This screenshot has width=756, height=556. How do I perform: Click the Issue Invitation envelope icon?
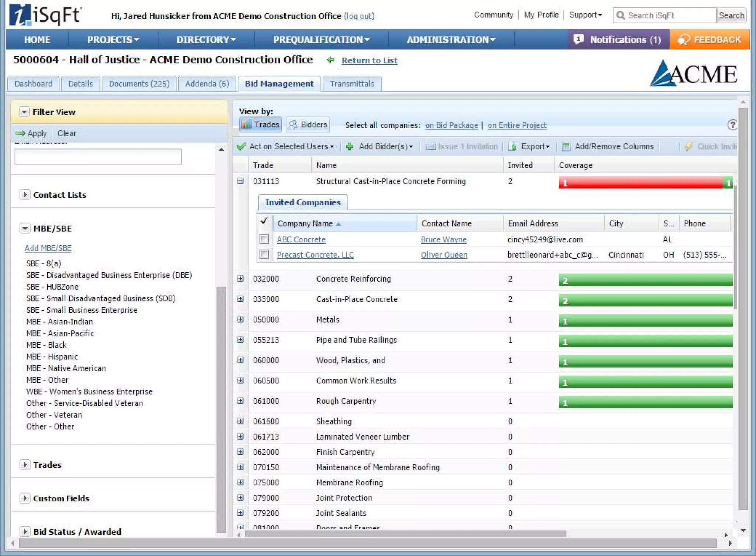(430, 146)
